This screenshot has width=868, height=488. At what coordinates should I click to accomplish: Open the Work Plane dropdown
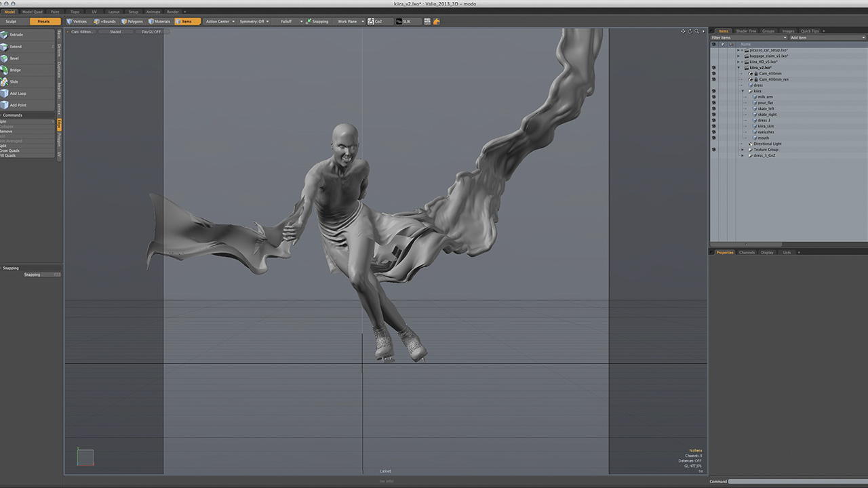[349, 21]
